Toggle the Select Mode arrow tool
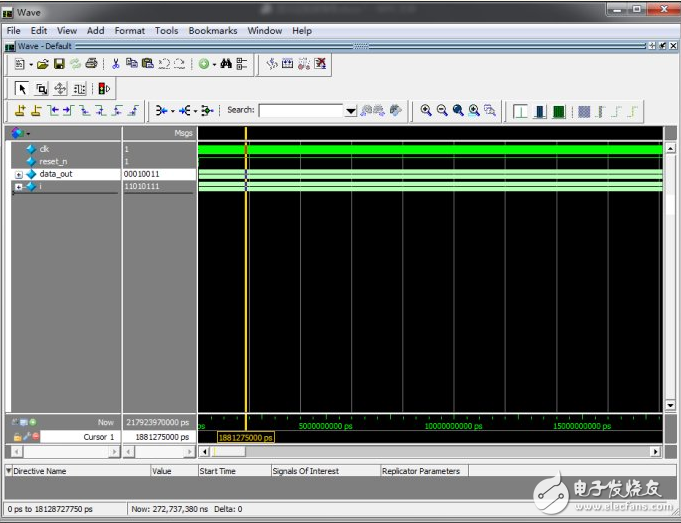The image size is (681, 523). point(23,88)
